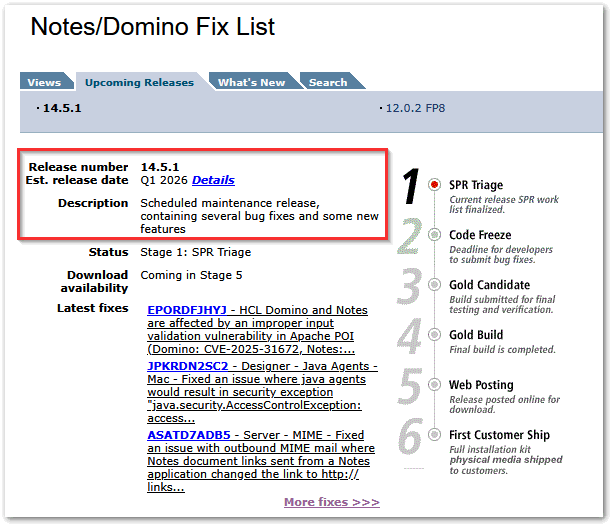Click the Latest fixes label
Image resolution: width=612 pixels, height=526 pixels.
point(93,308)
